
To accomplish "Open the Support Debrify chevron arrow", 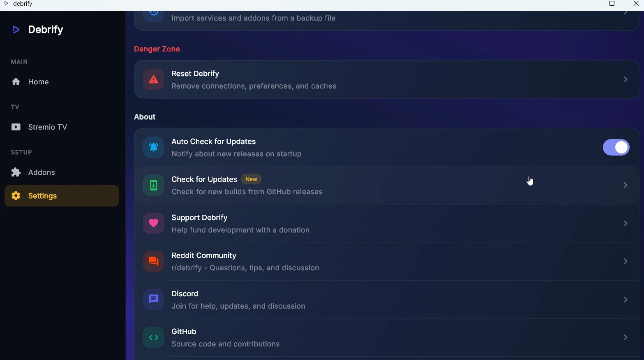I will tap(626, 224).
